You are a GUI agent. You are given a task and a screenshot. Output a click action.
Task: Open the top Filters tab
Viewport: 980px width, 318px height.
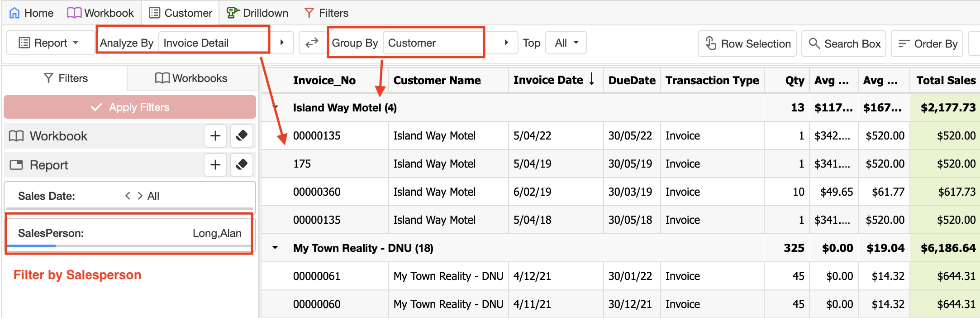[x=326, y=13]
